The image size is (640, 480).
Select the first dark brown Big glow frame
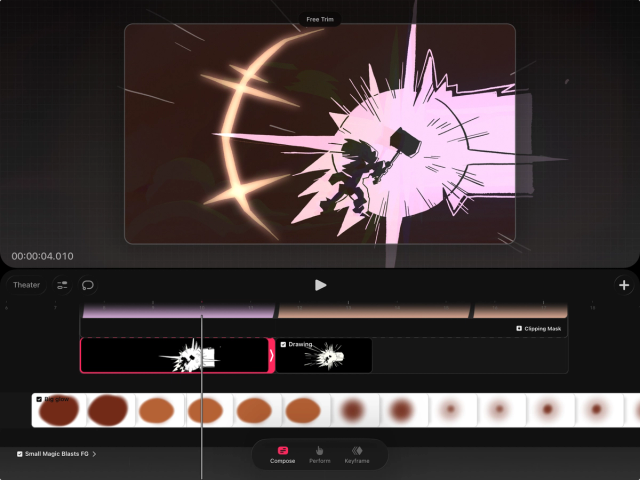pos(59,410)
